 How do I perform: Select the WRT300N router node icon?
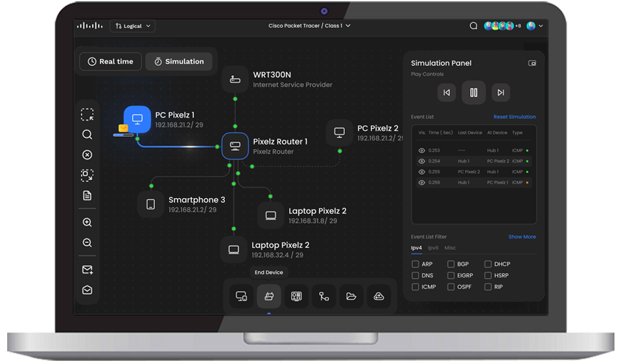click(x=235, y=80)
